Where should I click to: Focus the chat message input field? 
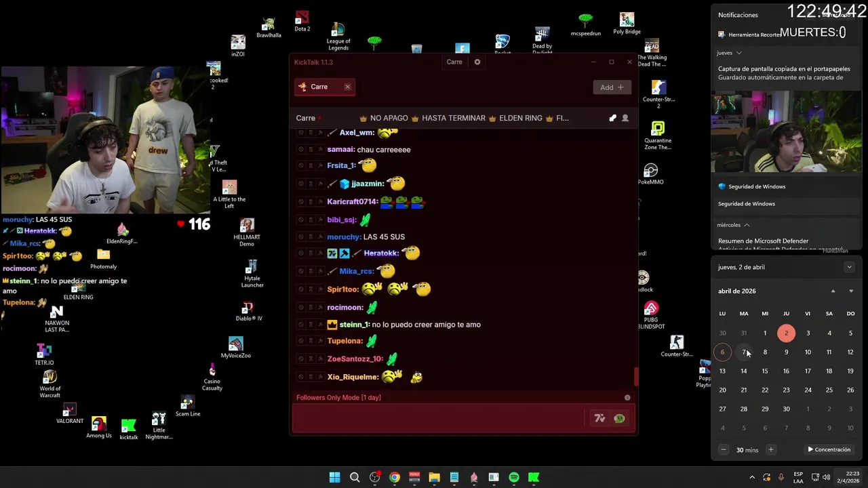coord(439,418)
